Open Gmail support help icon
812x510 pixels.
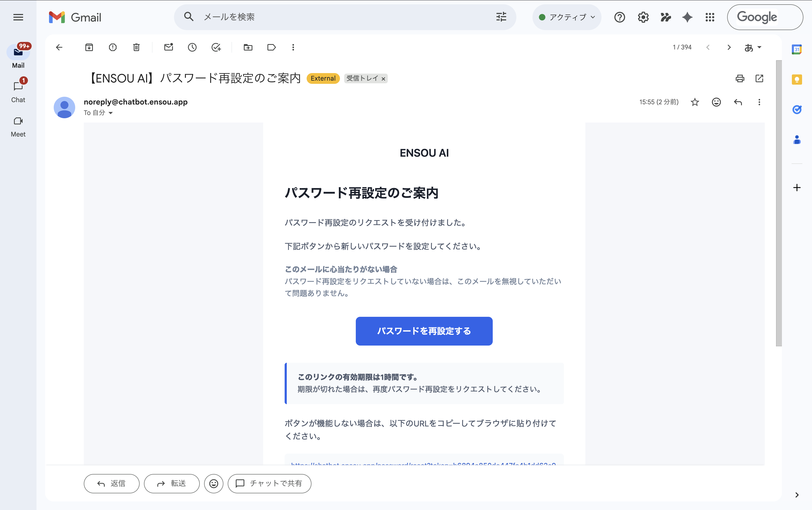619,17
